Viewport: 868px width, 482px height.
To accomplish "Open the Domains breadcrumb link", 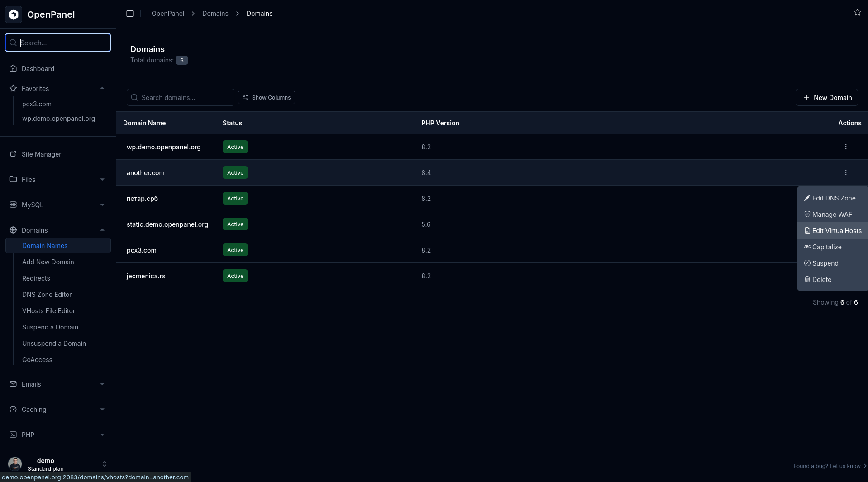I will pos(215,14).
